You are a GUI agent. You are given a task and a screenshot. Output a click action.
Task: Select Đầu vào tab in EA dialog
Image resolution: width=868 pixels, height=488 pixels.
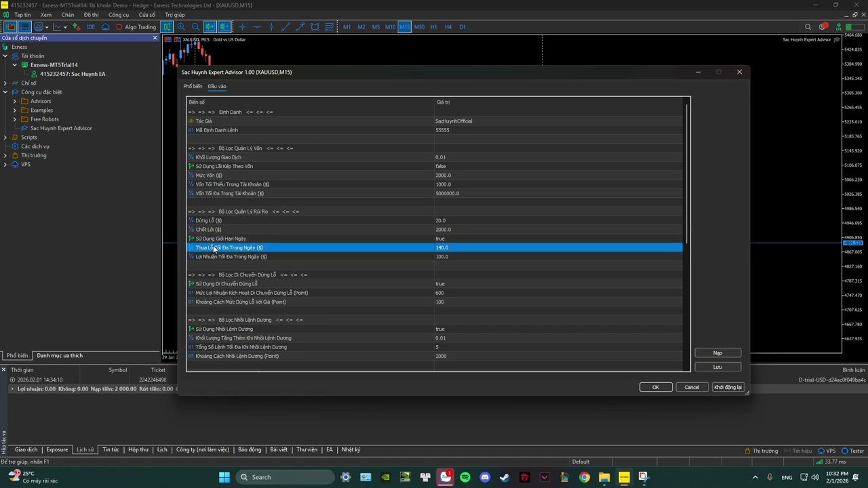pos(217,86)
